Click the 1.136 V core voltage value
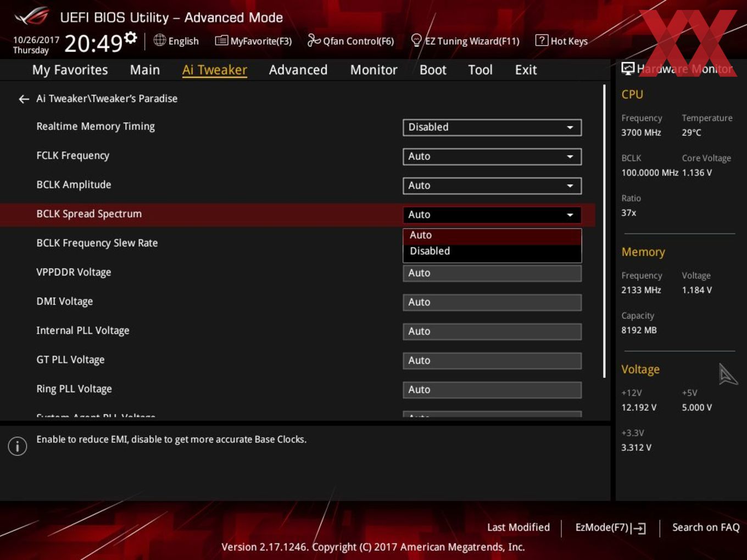Viewport: 747px width, 560px height. 697,173
